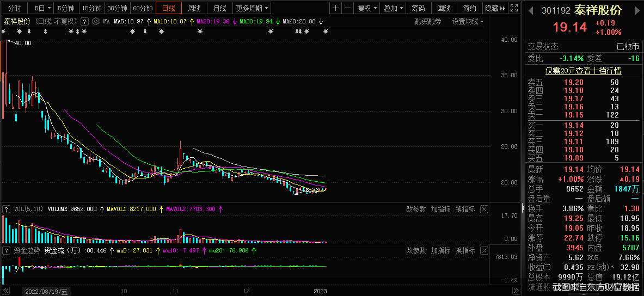
Task: Click the zoom out minus icon
Action: tap(347, 8)
